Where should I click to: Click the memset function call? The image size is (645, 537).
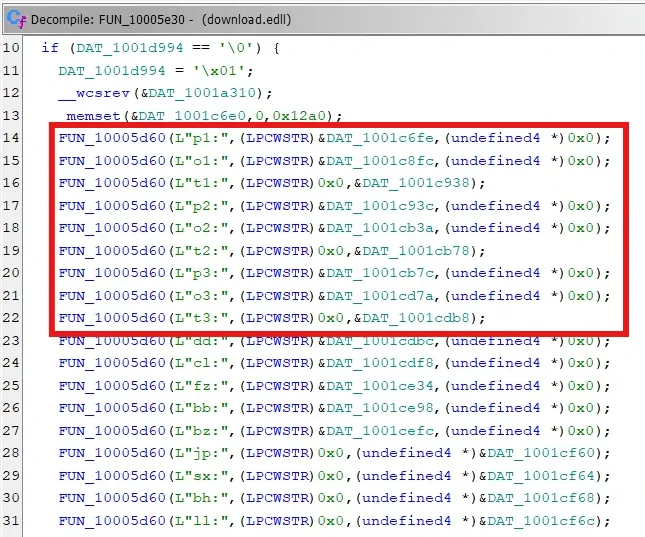(x=93, y=116)
